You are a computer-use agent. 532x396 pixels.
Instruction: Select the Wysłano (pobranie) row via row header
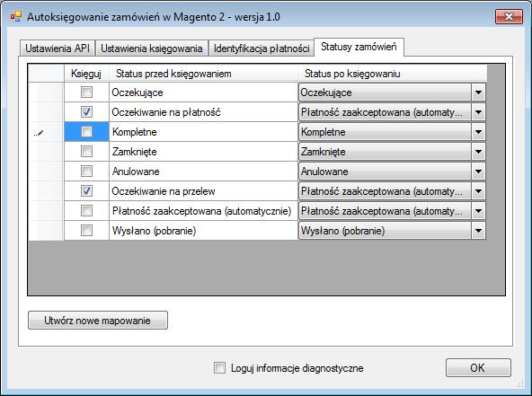tap(46, 231)
